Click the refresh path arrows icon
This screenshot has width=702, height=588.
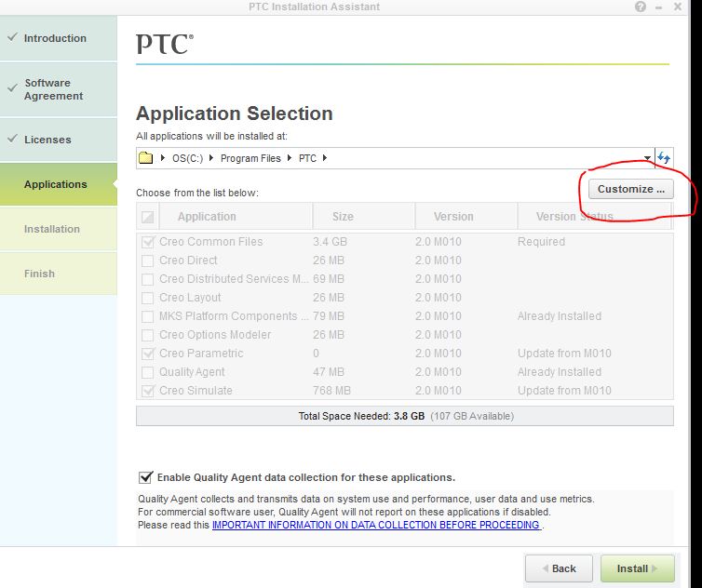pos(664,157)
